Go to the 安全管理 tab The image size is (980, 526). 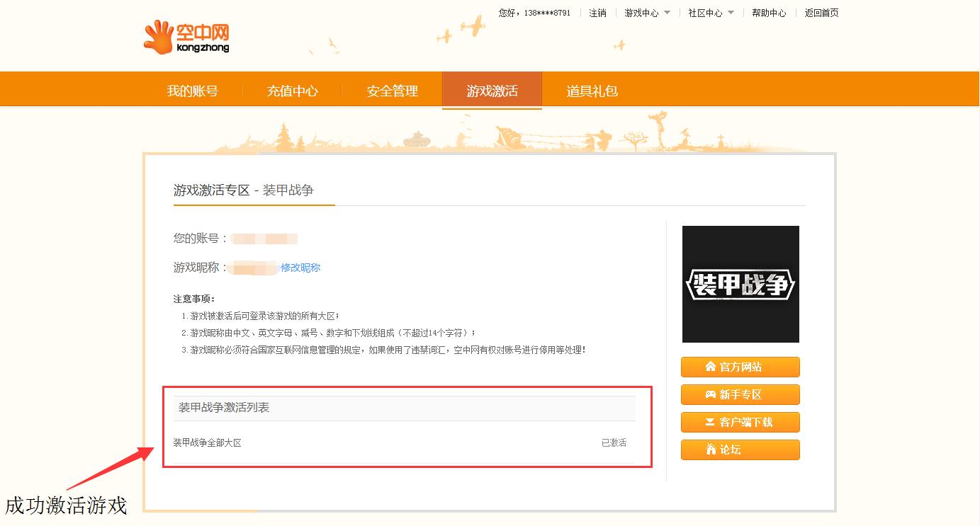[392, 91]
